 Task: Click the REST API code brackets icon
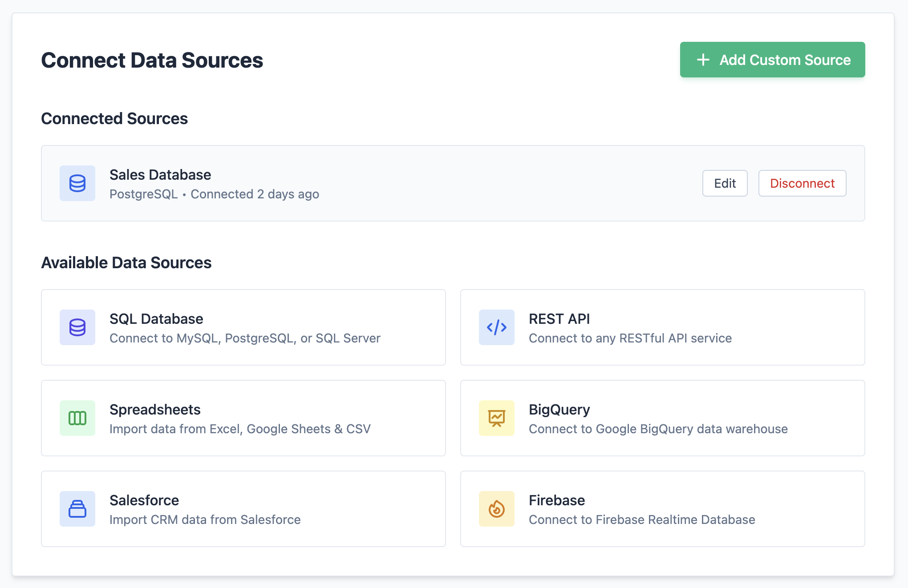click(x=496, y=327)
